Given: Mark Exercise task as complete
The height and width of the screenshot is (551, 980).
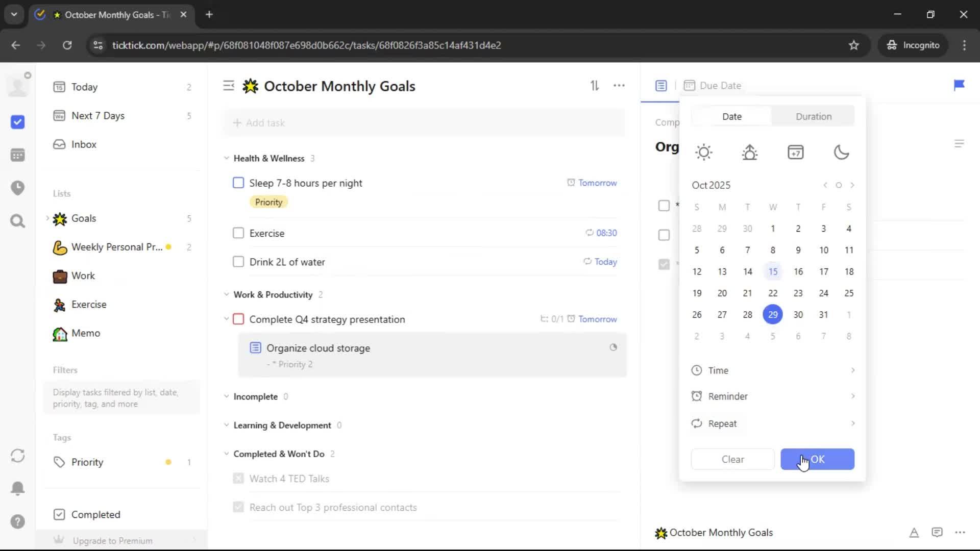Looking at the screenshot, I should (238, 233).
